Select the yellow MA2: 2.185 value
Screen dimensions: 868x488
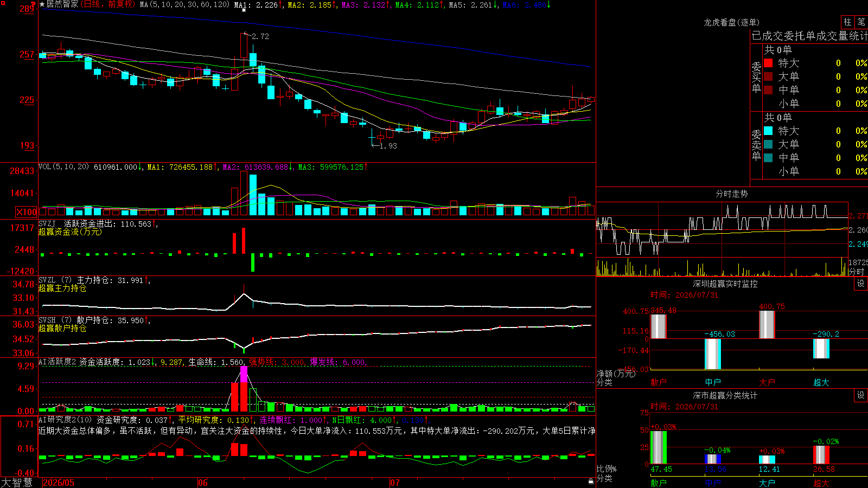[x=312, y=5]
